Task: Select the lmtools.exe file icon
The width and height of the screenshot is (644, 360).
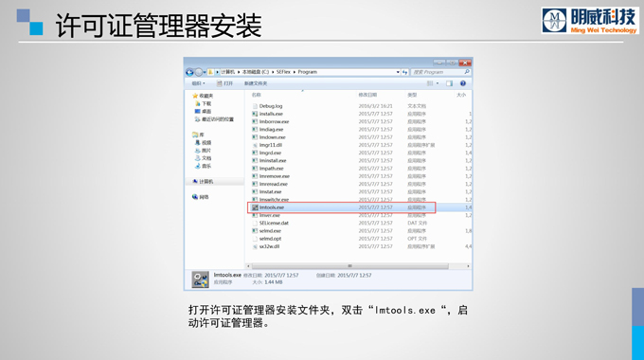Action: [255, 207]
